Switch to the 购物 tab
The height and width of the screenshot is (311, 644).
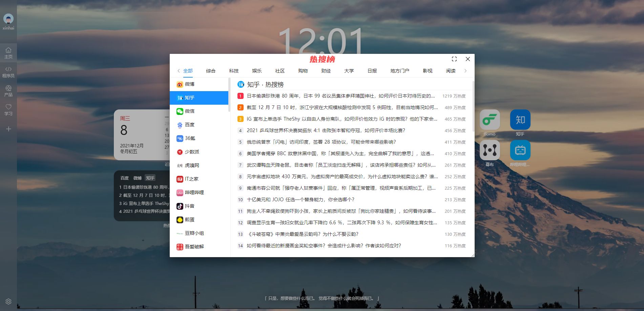pos(303,71)
